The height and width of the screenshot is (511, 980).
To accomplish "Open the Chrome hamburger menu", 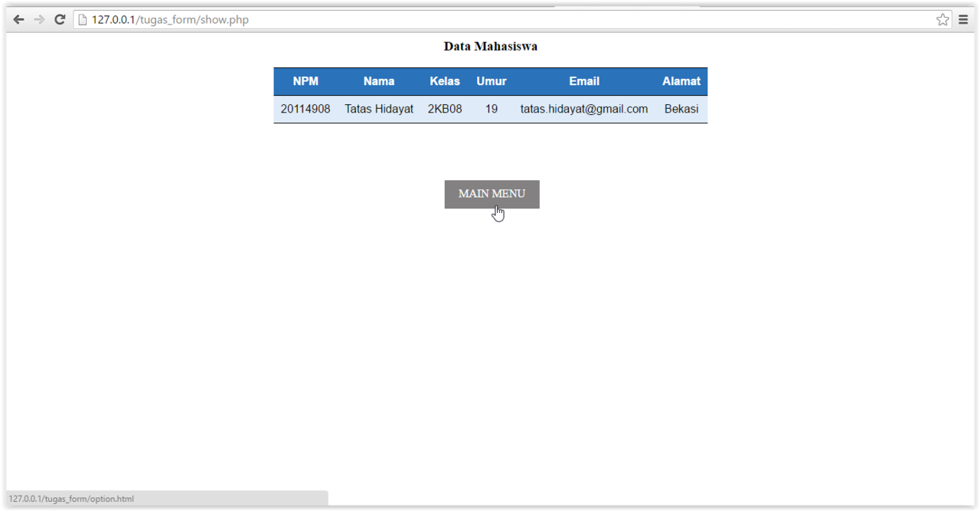I will click(963, 20).
